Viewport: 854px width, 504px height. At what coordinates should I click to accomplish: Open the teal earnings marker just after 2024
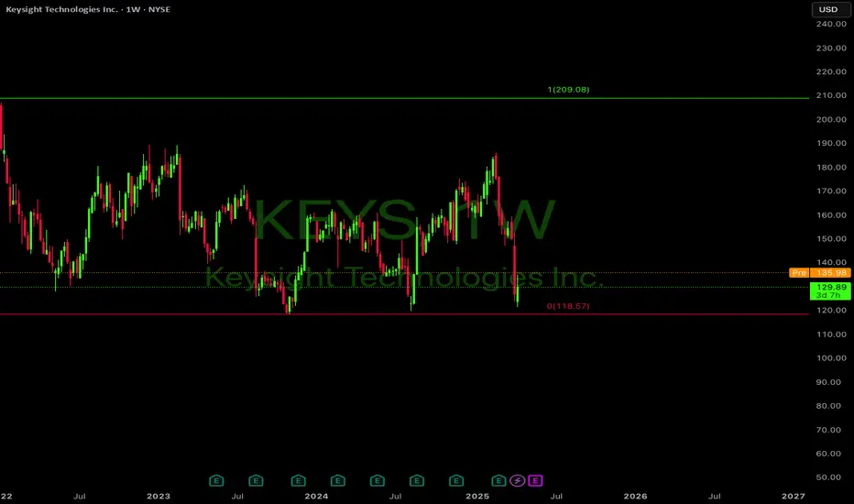coord(338,480)
